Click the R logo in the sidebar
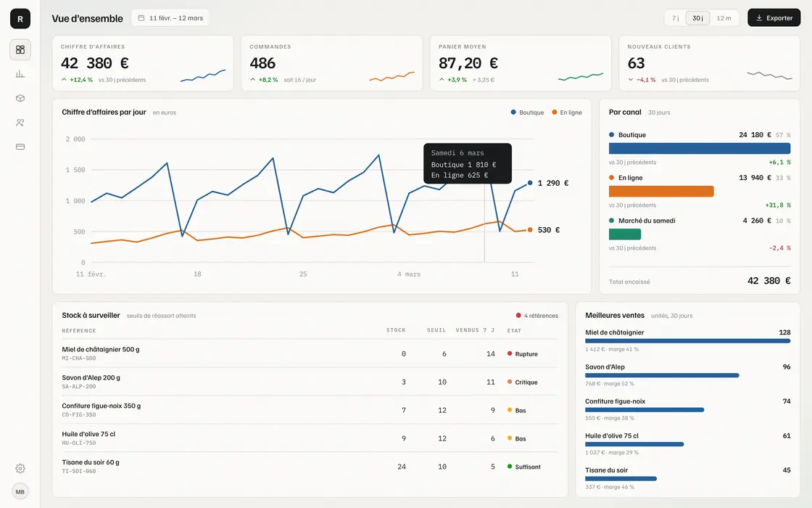The width and height of the screenshot is (812, 508). click(20, 19)
